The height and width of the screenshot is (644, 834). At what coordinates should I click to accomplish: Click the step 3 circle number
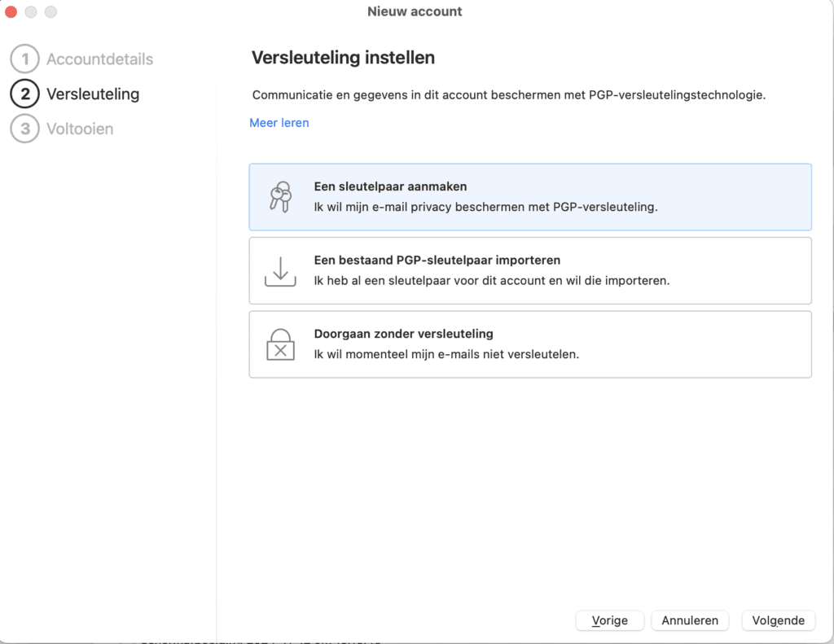25,129
